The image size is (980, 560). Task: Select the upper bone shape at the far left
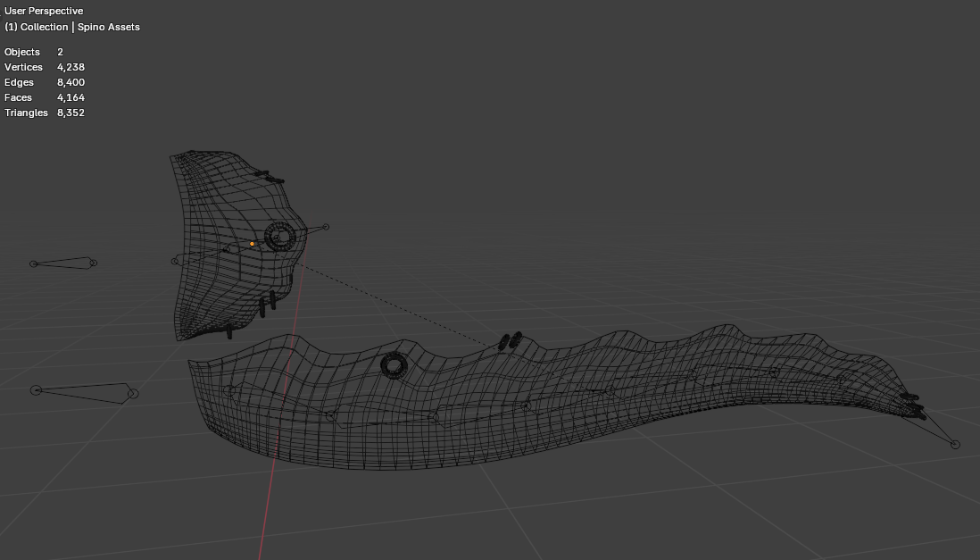63,263
